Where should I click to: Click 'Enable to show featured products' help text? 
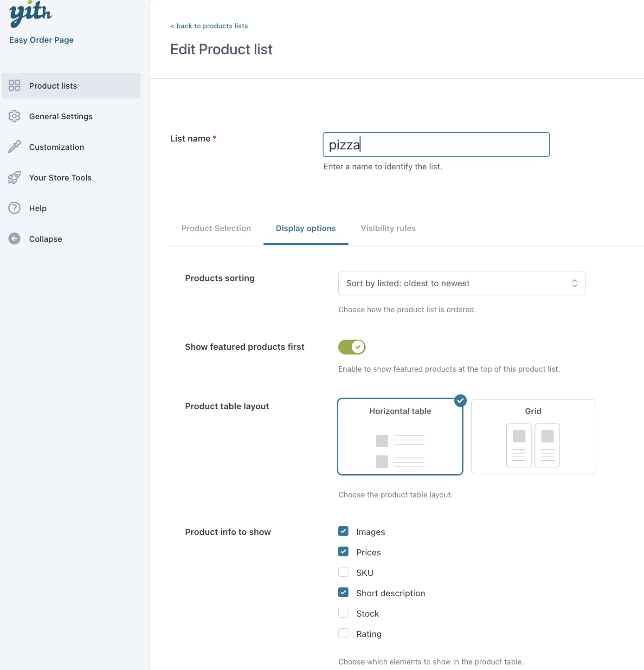[449, 369]
